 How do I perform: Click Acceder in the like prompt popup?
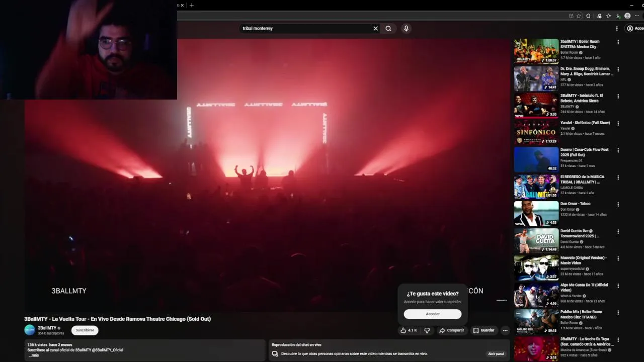(433, 314)
